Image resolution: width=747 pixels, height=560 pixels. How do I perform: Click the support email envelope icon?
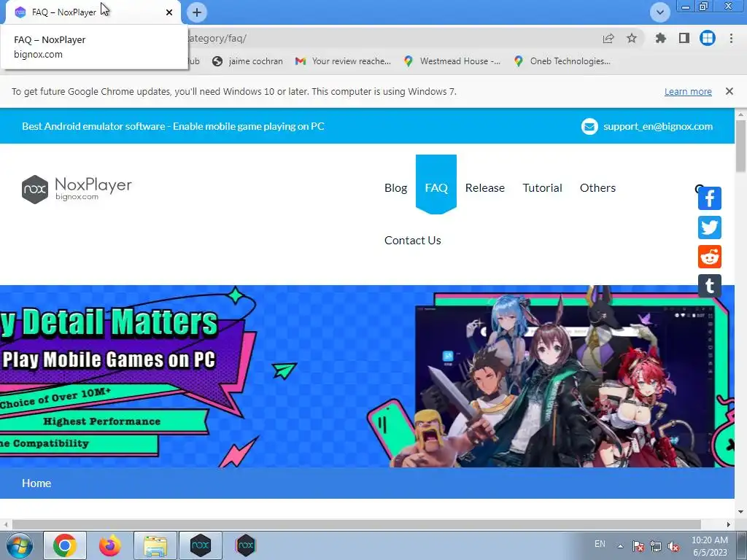tap(589, 127)
